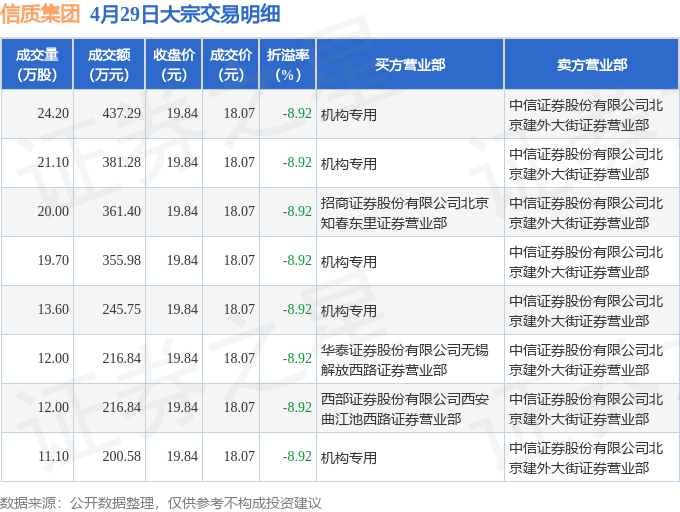The width and height of the screenshot is (680, 512).
Task: Click the 成交额(万元) column header
Action: click(109, 64)
